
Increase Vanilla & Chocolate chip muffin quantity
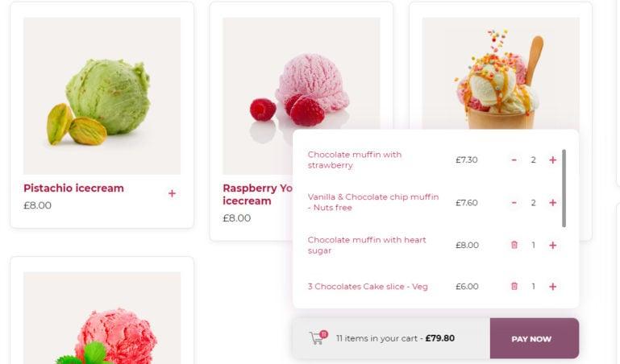[553, 202]
